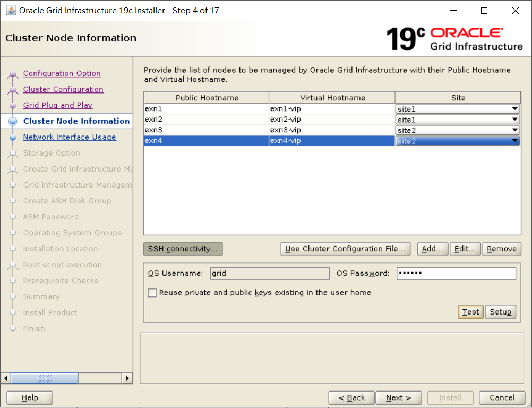Select Cluster Node Information step
The width and height of the screenshot is (532, 408).
(76, 121)
